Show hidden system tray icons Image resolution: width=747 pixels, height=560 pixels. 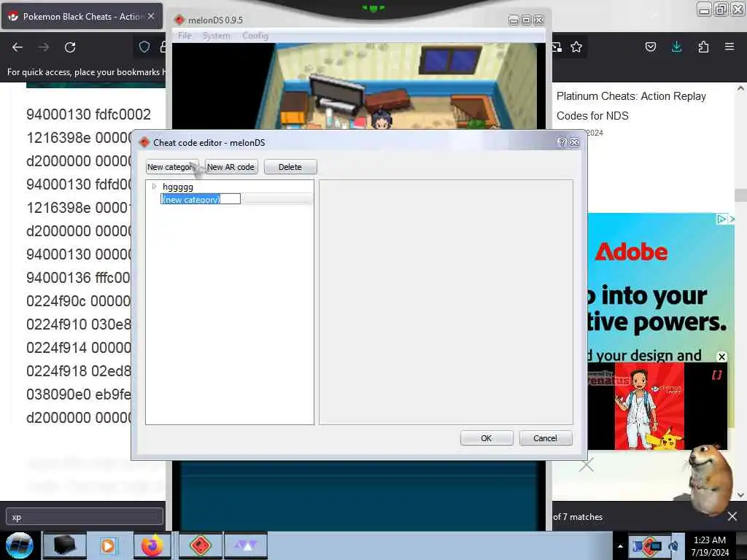click(620, 546)
